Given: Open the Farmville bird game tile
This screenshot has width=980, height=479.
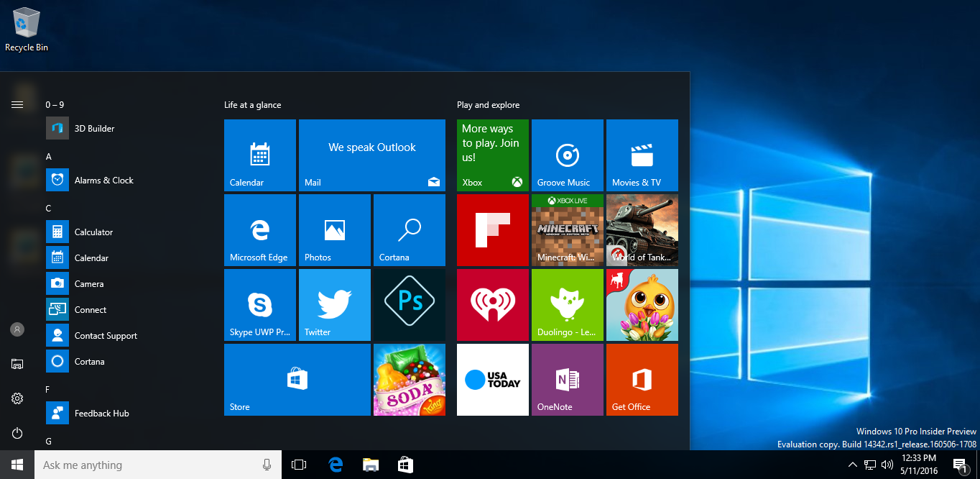Looking at the screenshot, I should click(x=642, y=305).
